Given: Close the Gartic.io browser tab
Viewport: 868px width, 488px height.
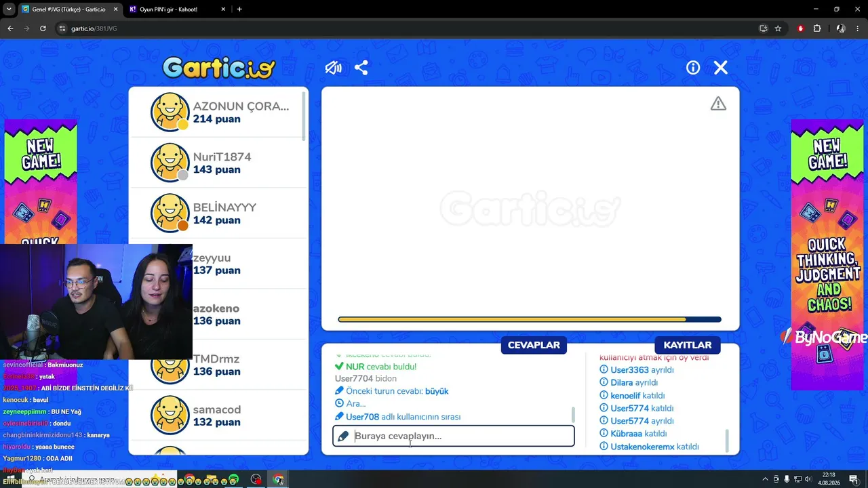Looking at the screenshot, I should click(115, 9).
